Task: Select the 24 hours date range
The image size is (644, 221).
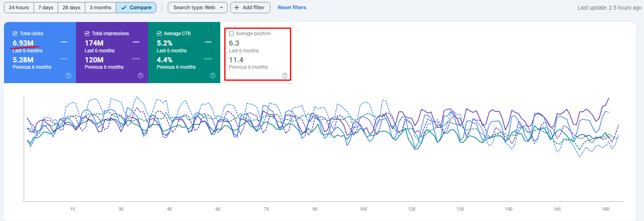Action: (19, 8)
